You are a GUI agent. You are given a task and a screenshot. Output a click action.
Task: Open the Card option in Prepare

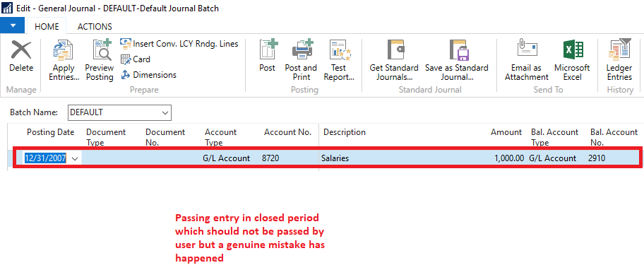[136, 59]
